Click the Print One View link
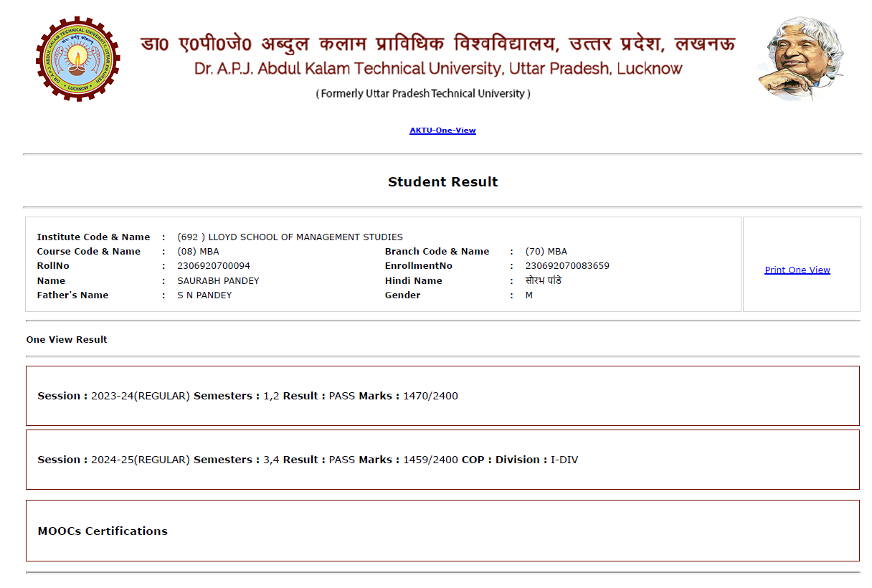872x588 pixels. (x=797, y=270)
